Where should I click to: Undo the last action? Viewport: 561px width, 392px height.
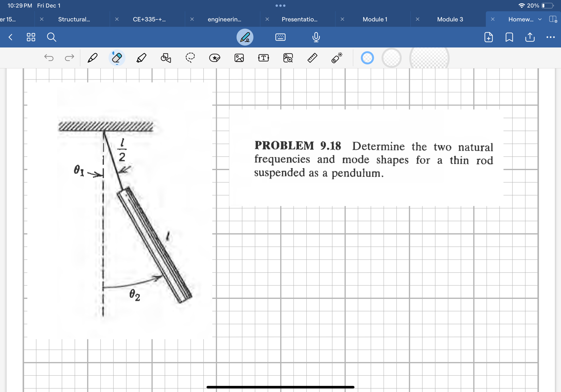49,58
